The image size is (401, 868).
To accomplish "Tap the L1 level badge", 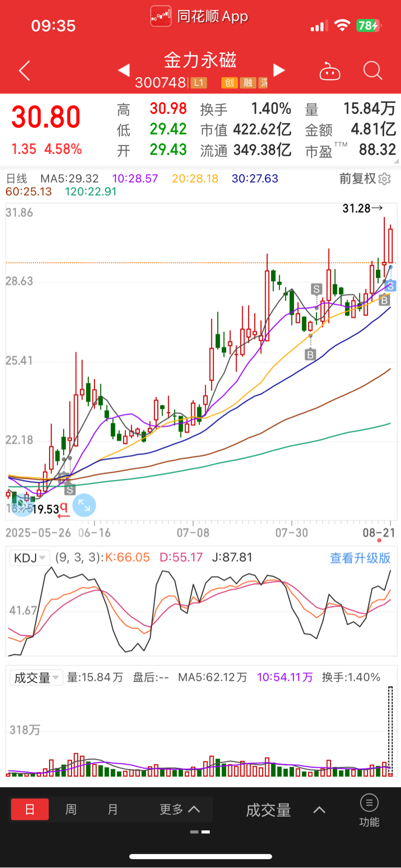I will [x=198, y=82].
